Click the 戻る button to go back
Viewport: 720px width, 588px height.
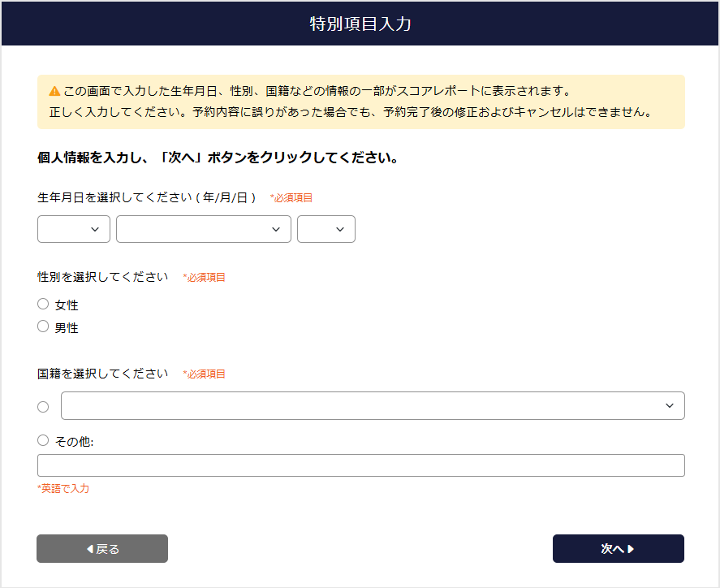[x=101, y=548]
